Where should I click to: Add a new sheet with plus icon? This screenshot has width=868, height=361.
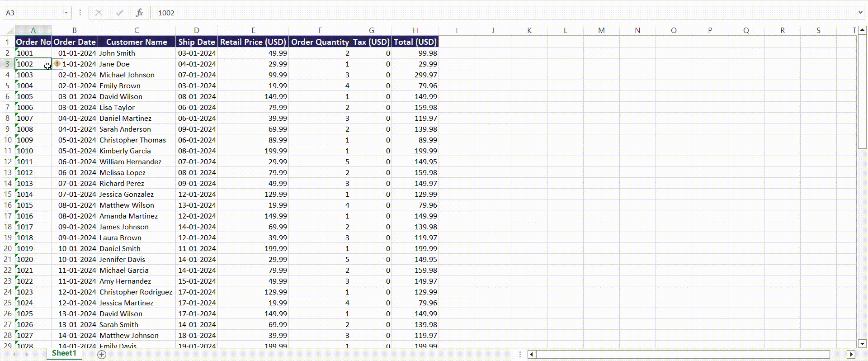102,355
